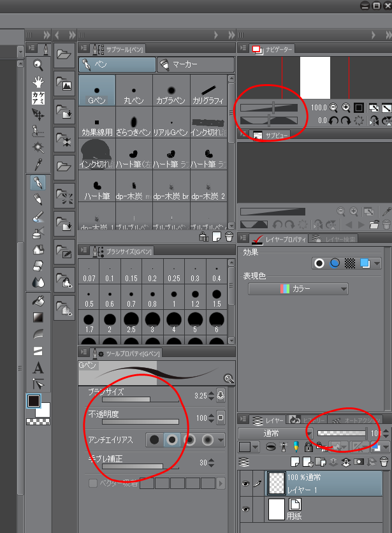This screenshot has height=533, width=392.
Task: Open the 通常 blending mode dropdown
Action: [275, 434]
